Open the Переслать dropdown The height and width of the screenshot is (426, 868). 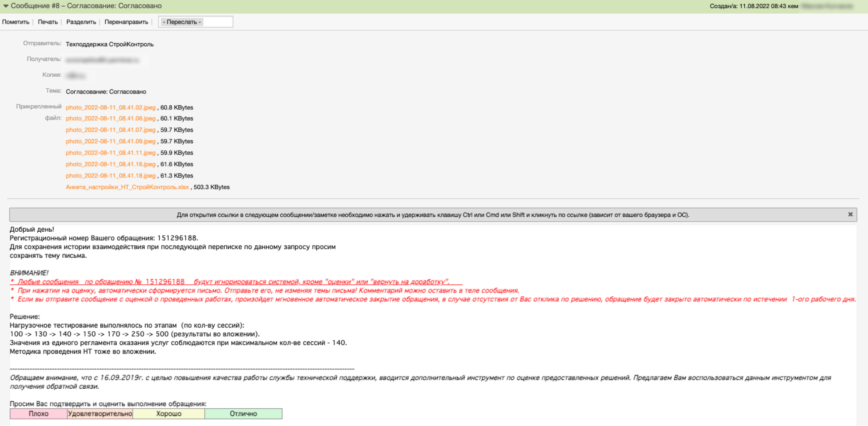tap(195, 22)
